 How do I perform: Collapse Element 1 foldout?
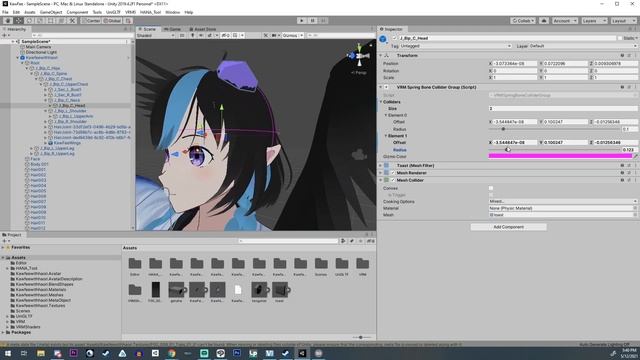(386, 136)
